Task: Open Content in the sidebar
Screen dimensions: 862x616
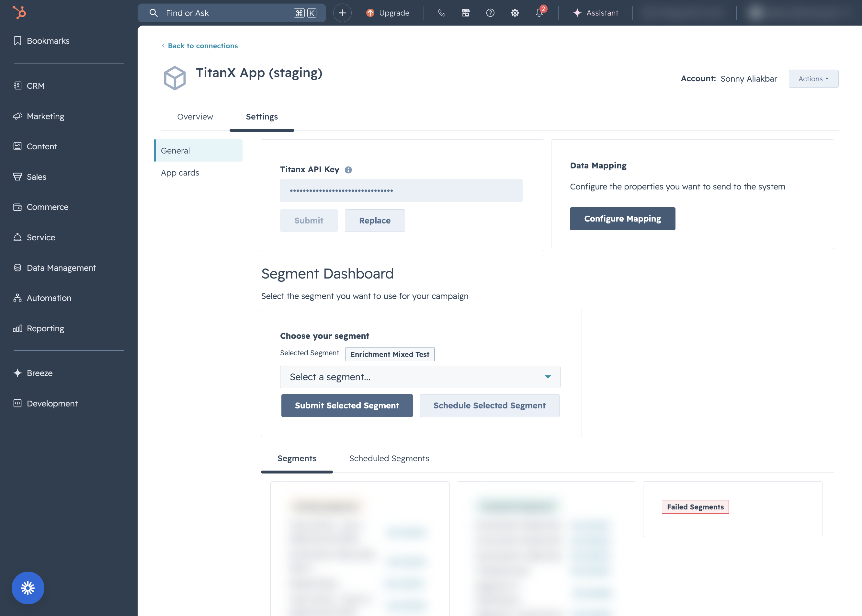Action: click(35, 146)
